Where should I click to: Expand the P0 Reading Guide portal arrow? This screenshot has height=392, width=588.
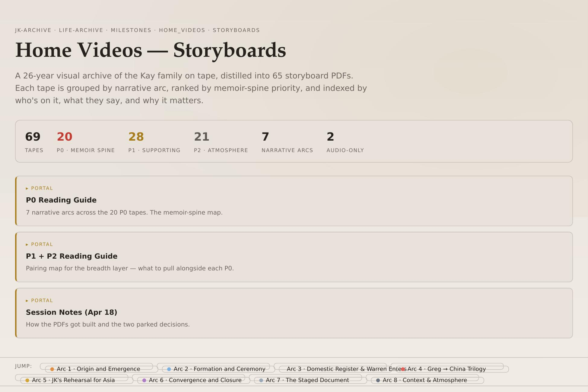(x=27, y=188)
